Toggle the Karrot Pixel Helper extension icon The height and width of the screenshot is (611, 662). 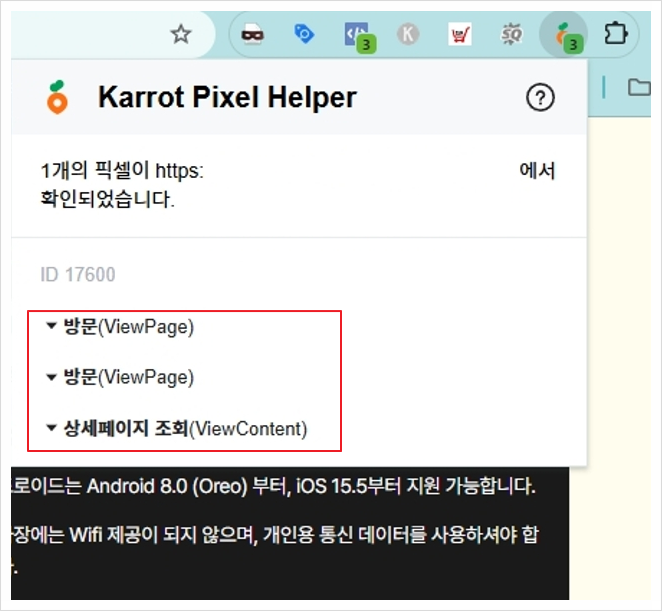564,35
